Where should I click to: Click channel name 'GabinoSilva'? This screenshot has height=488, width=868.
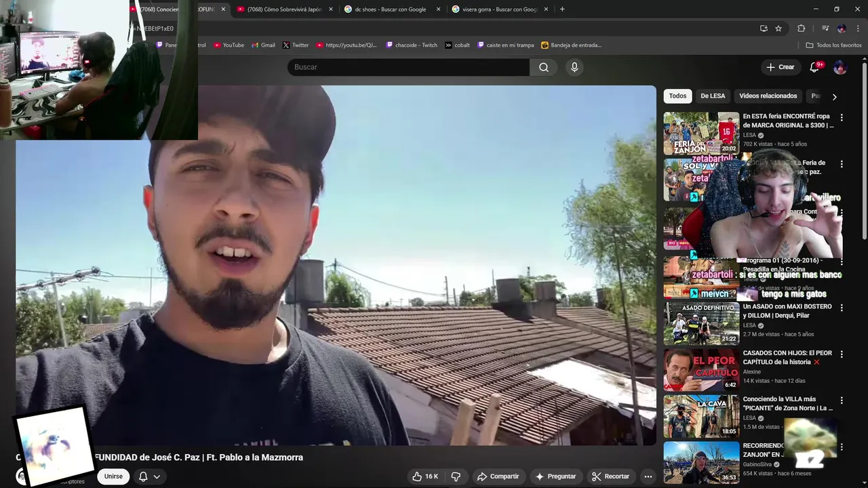click(758, 464)
